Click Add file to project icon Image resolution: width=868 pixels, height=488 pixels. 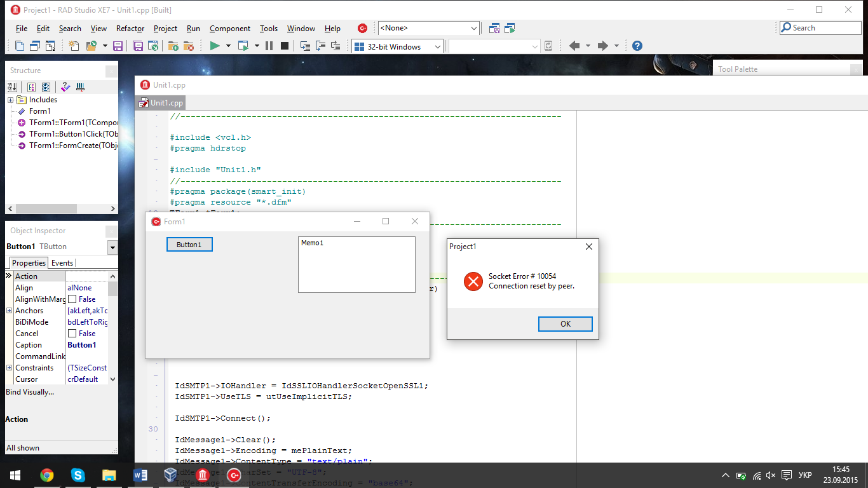173,46
